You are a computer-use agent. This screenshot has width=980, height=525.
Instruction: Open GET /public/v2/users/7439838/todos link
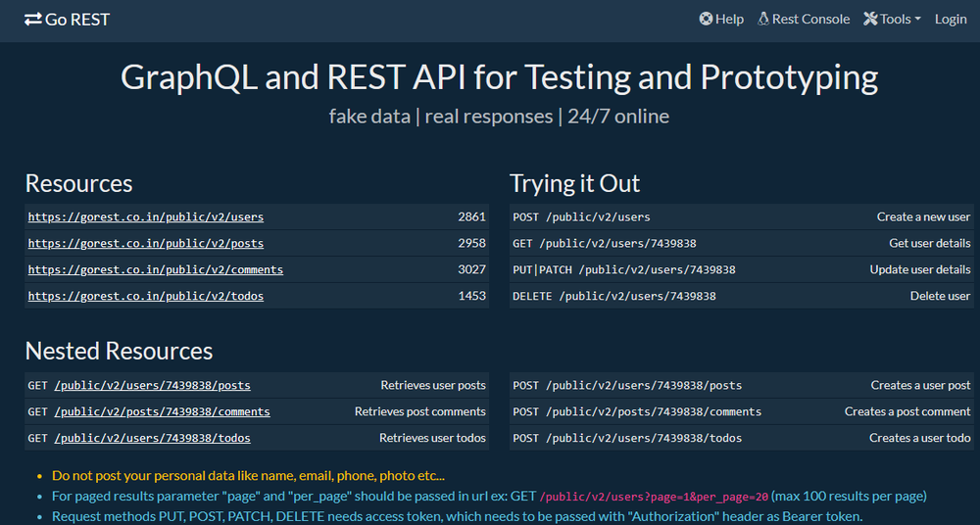pos(153,438)
